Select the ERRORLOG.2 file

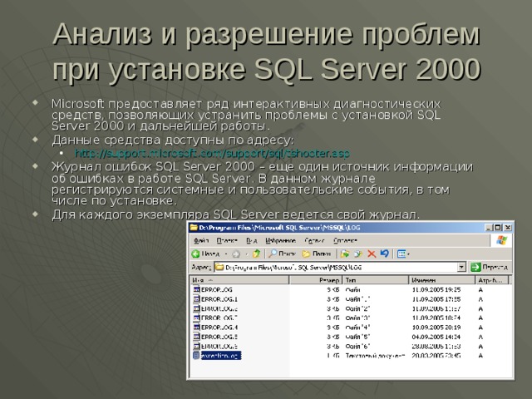point(219,308)
